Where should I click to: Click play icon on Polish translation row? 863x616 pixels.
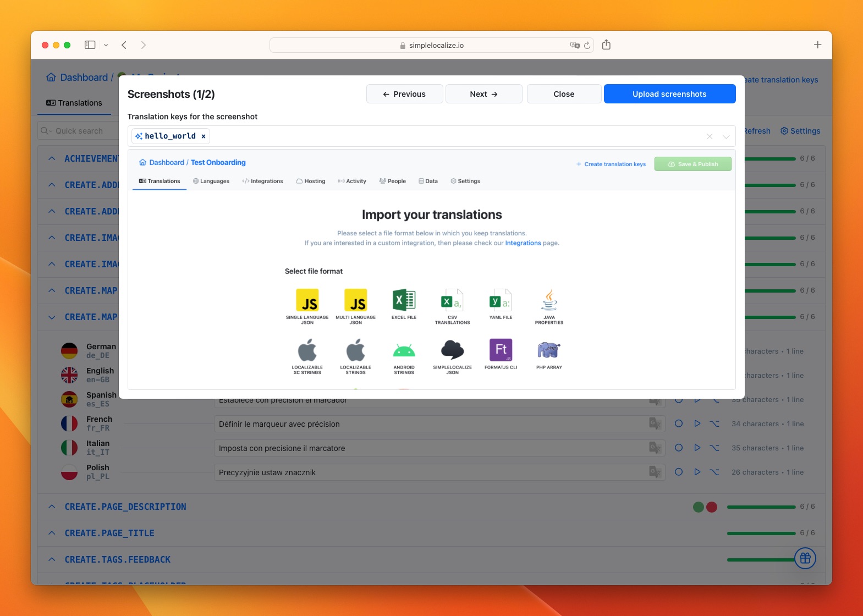tap(697, 472)
